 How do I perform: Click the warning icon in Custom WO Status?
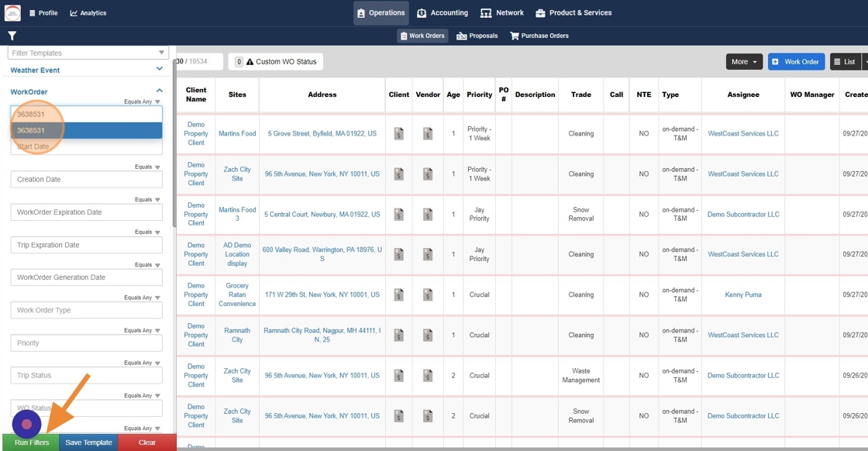(x=250, y=62)
